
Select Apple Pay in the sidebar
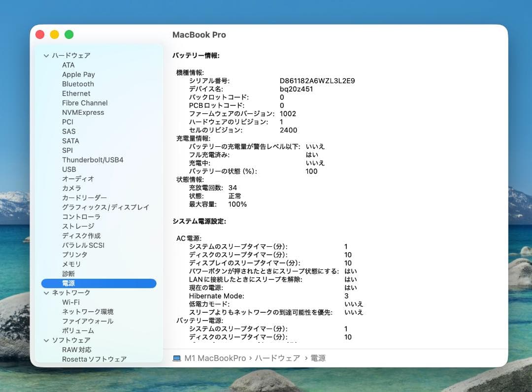click(x=78, y=74)
